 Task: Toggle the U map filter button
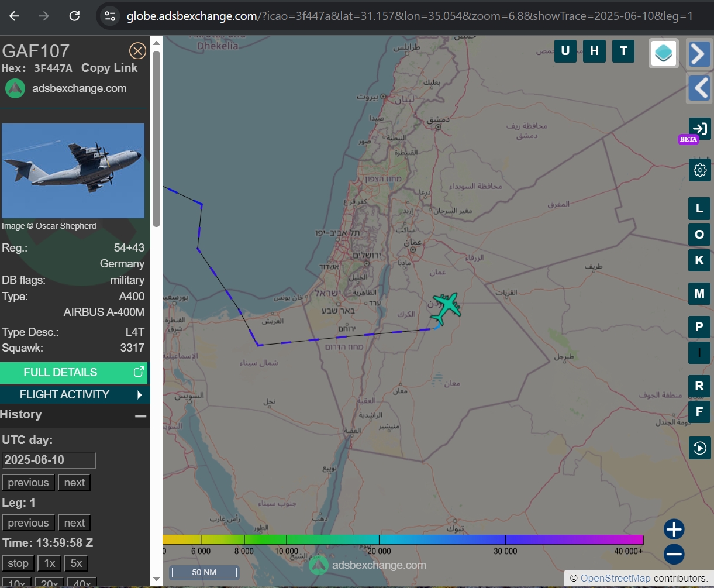click(565, 51)
